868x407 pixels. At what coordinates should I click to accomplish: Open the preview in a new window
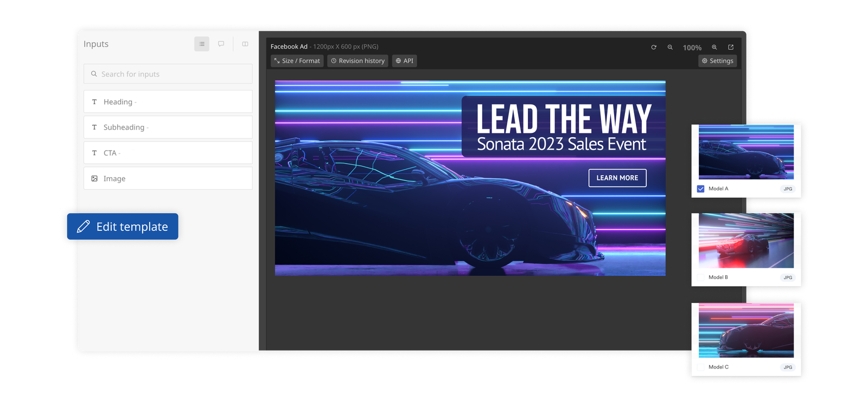[x=731, y=47]
